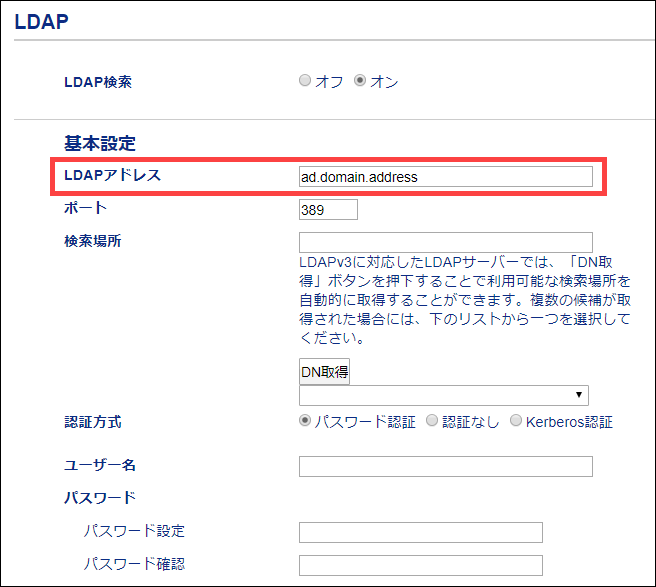Click the 検索場所 label text
Screen dimensions: 656x587
pos(93,242)
